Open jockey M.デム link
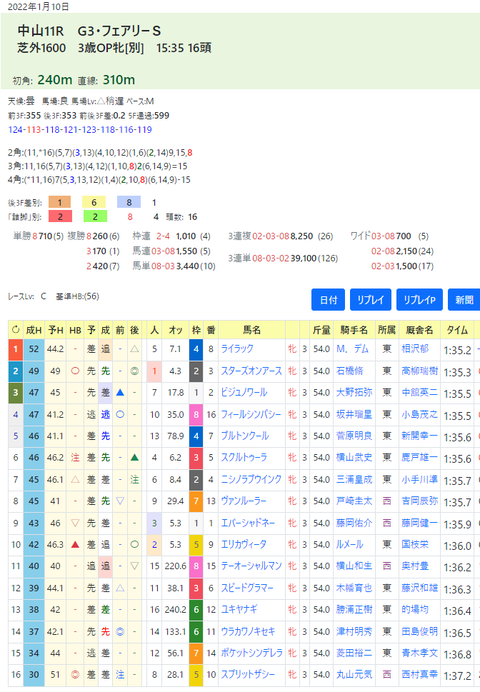This screenshot has width=480, height=692. [352, 349]
